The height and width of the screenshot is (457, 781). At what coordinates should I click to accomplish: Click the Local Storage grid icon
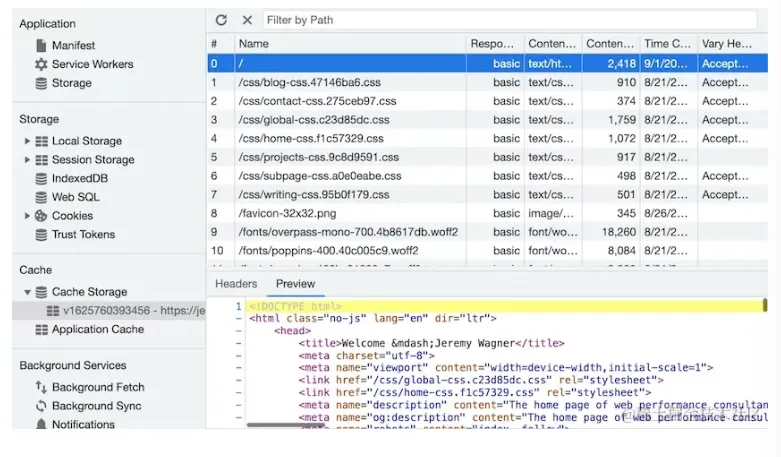point(42,141)
